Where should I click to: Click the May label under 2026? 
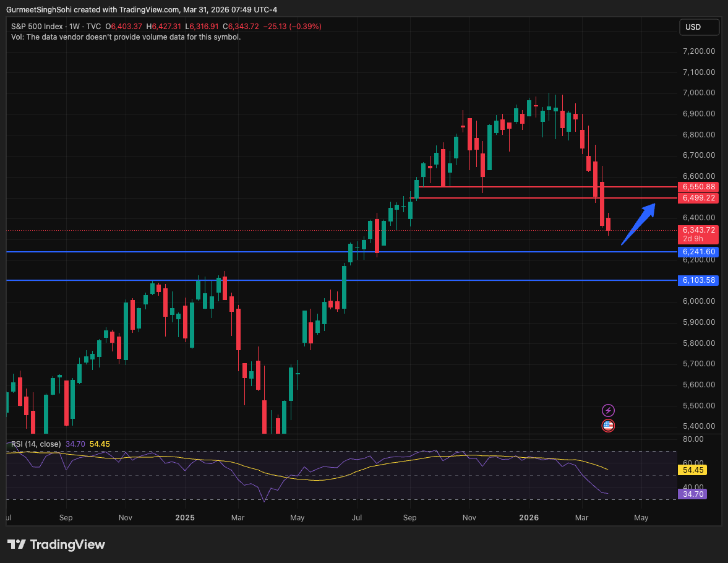click(x=641, y=517)
